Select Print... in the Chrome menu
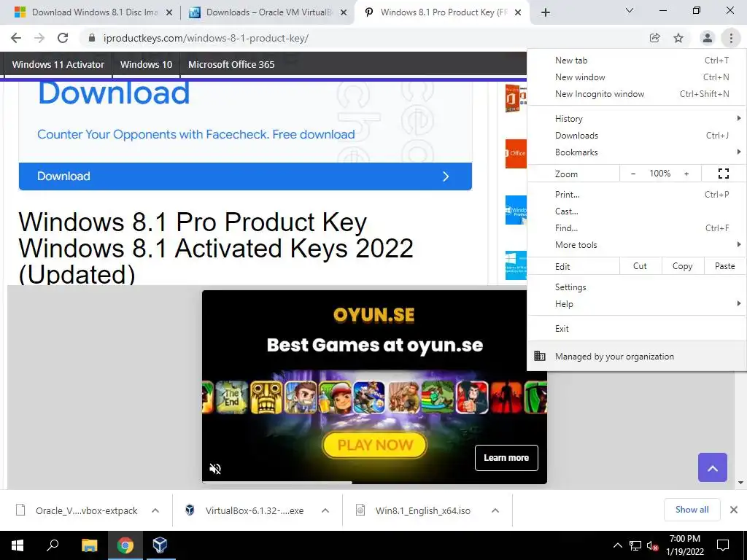This screenshot has width=747, height=560. point(636,194)
